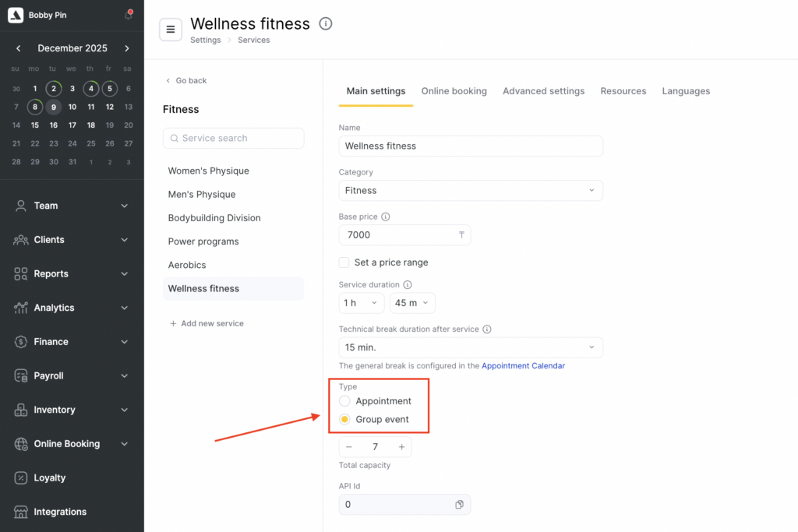The image size is (798, 532).
Task: Expand the Technical break duration dropdown
Action: click(x=471, y=347)
